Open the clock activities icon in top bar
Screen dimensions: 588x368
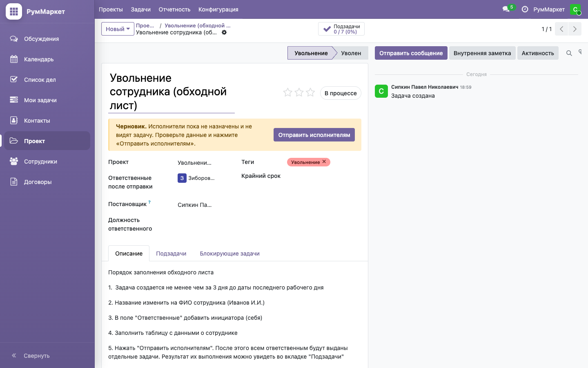[525, 9]
